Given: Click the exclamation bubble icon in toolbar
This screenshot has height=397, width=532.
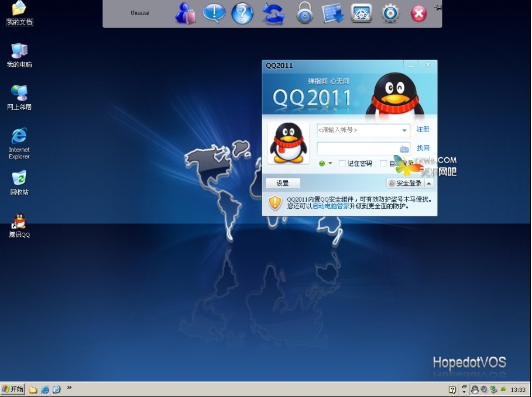Looking at the screenshot, I should point(214,13).
